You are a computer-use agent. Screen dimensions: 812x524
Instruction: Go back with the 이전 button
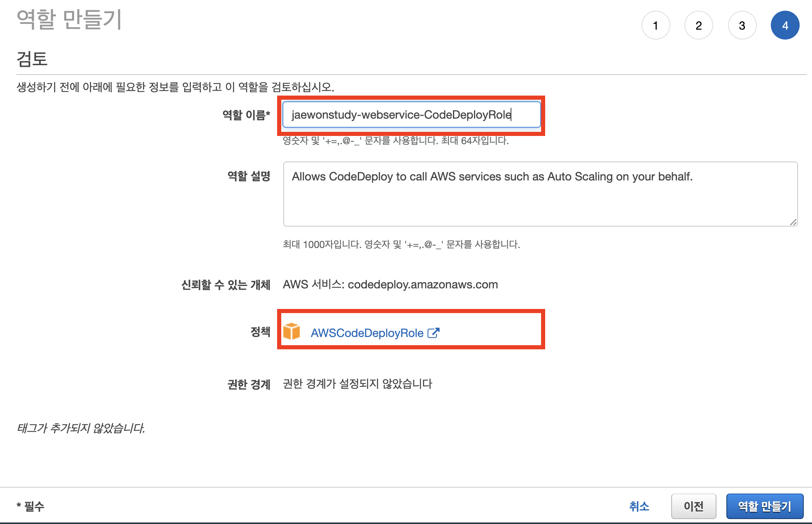[694, 506]
